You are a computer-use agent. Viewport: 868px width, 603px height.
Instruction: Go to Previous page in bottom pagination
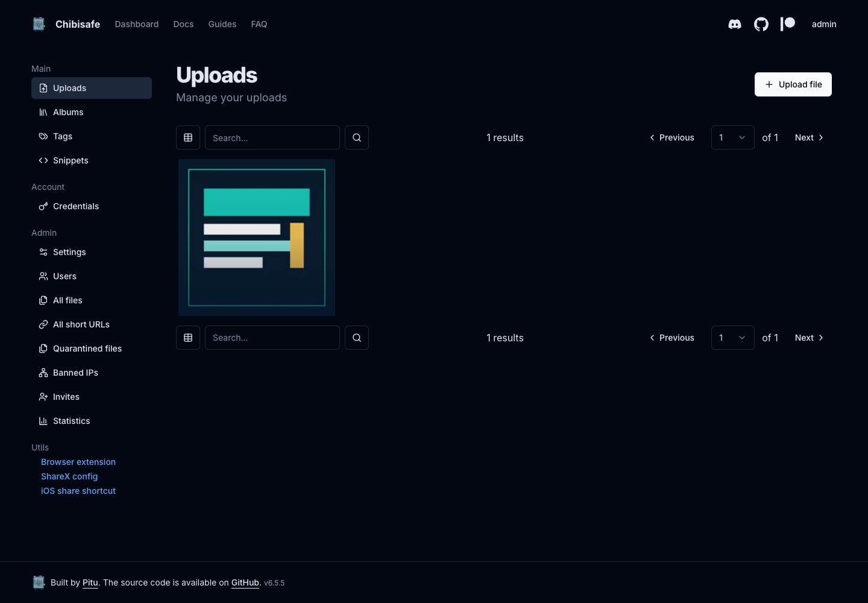[671, 338]
